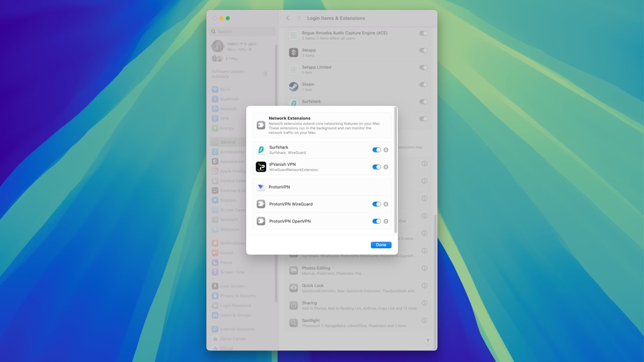Open Bluetooth settings in the sidebar
The width and height of the screenshot is (644, 362).
point(242,99)
